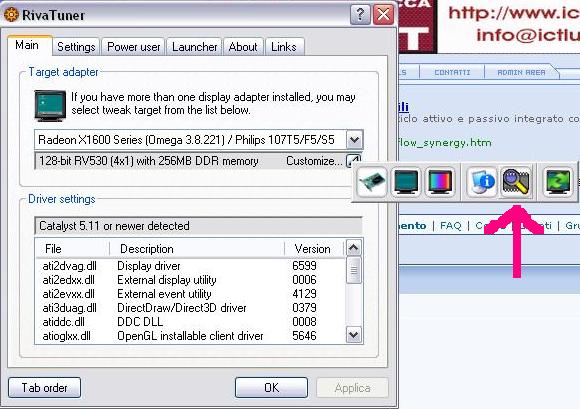Open the Power user tab

tap(134, 47)
